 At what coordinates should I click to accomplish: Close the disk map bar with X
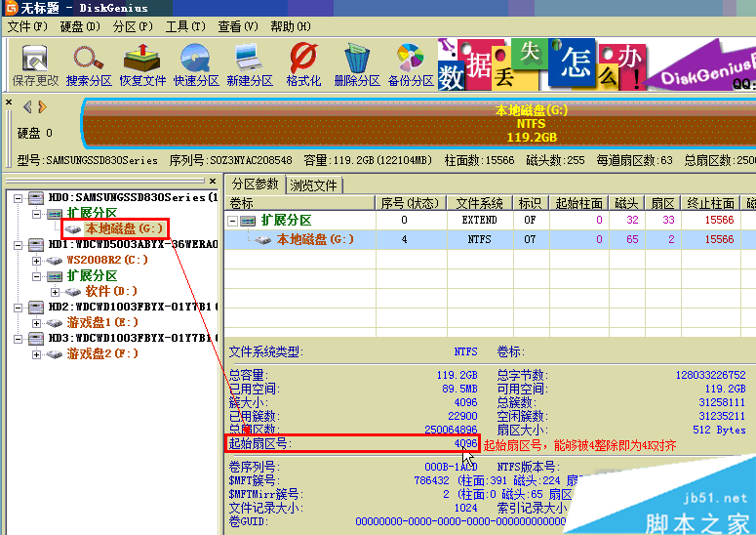click(x=9, y=102)
